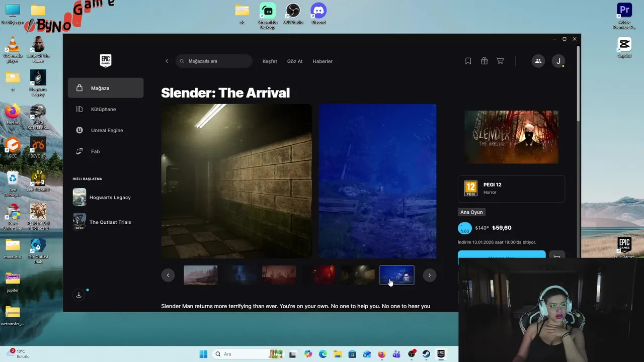Open Kütüphane in the sidebar
This screenshot has height=362, width=644.
click(106, 109)
